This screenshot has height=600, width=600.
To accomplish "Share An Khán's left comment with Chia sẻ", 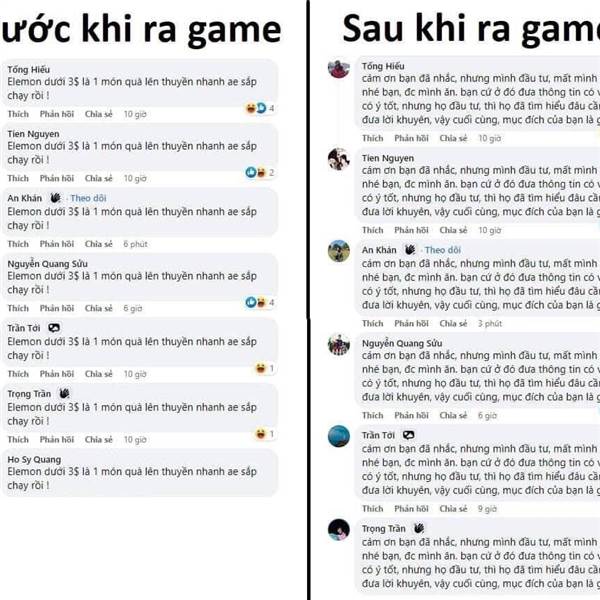I will pos(99,244).
